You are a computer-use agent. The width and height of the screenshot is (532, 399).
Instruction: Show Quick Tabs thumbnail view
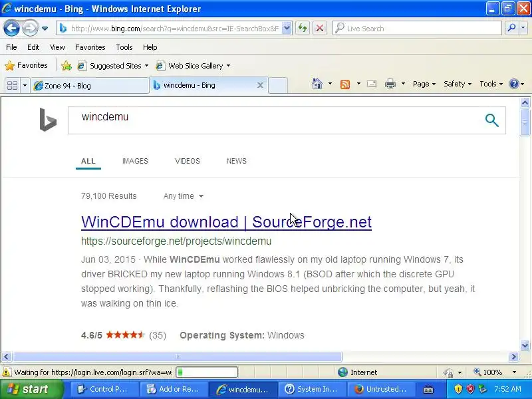click(x=12, y=85)
